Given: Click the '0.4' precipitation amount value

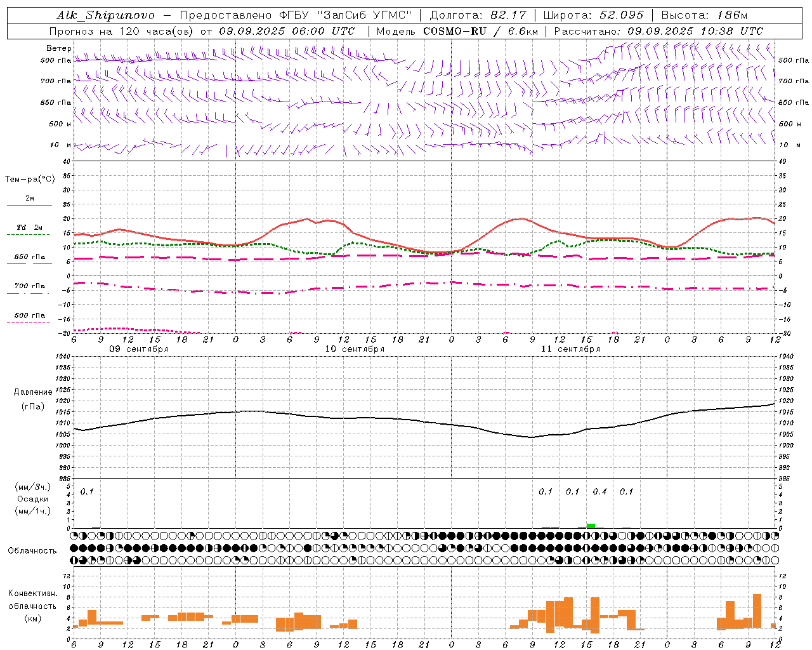Looking at the screenshot, I should click(x=599, y=492).
